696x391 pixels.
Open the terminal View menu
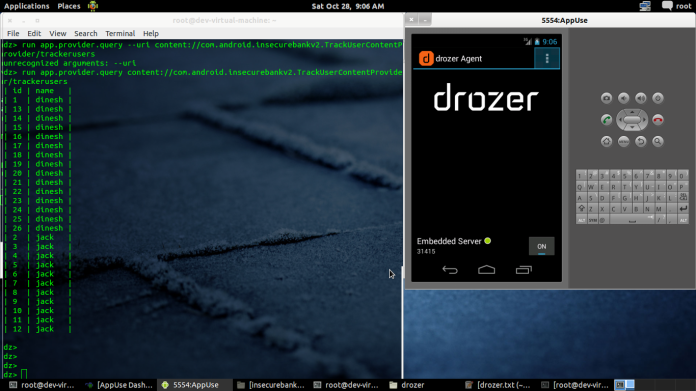click(58, 34)
